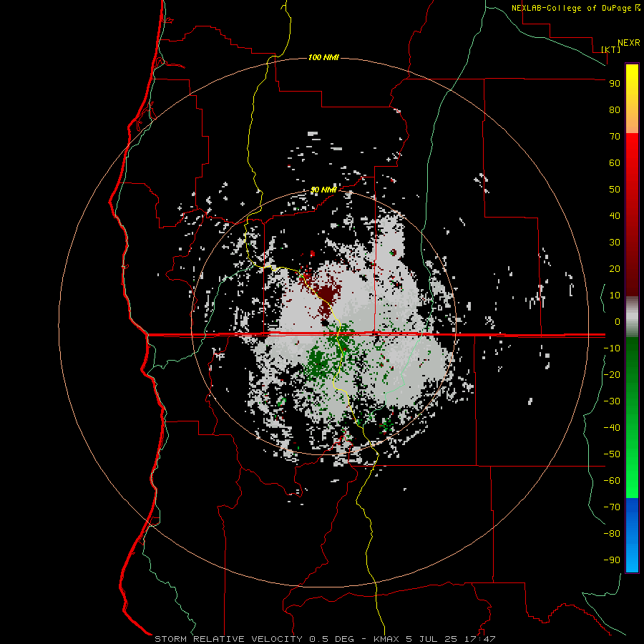Click the 90 value on velocity scale
644x644 pixels.
coord(615,84)
